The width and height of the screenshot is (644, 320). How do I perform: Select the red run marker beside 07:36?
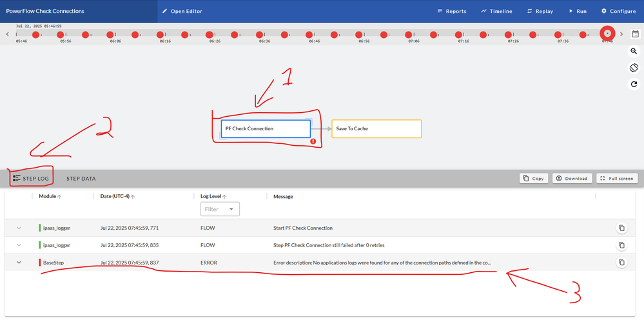[x=558, y=35]
